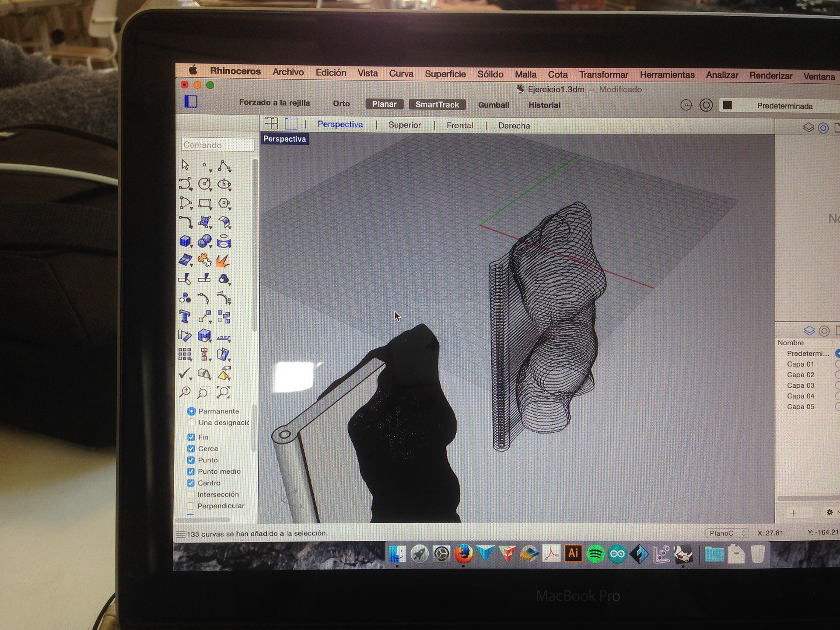Select the Text object tool

coord(185,316)
